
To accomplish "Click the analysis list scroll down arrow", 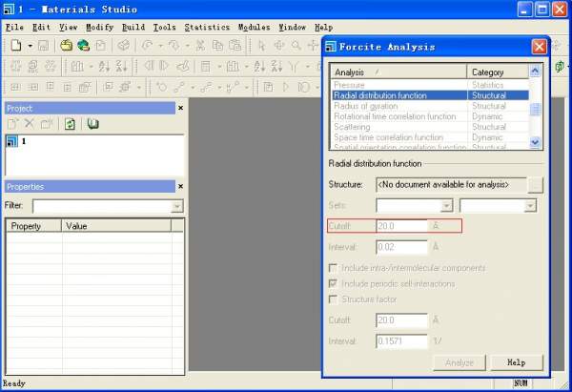I will click(x=535, y=142).
